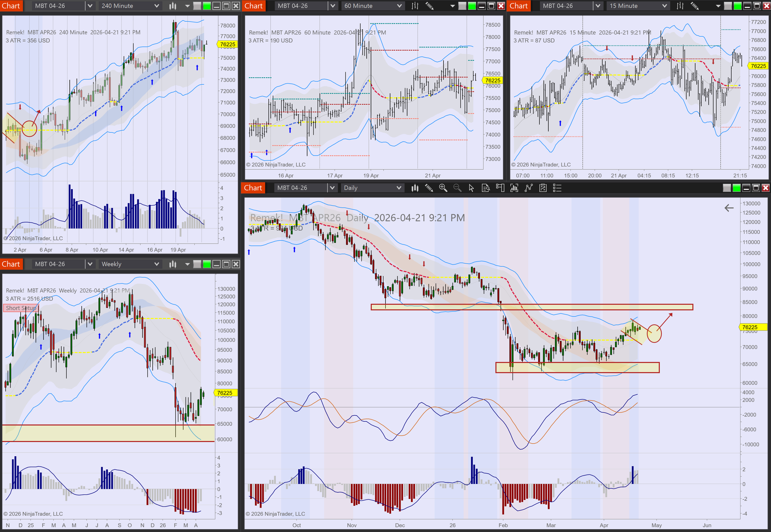Open the Data Box icon on Daily chart

486,188
